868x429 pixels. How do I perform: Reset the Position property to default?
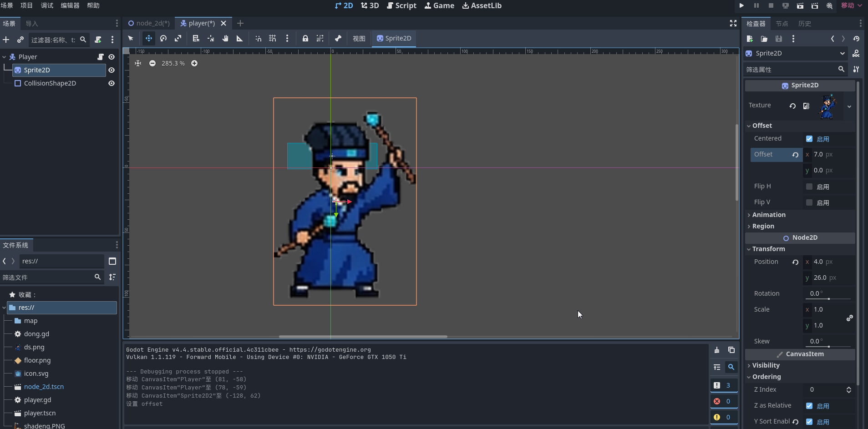795,262
